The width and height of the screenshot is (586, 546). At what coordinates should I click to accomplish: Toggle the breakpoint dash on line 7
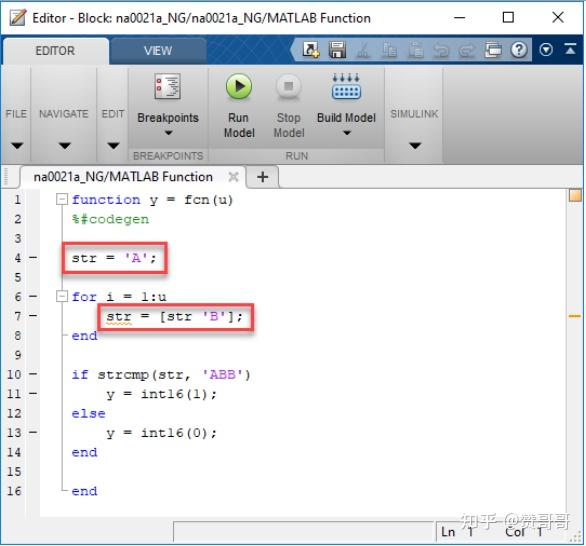tap(33, 316)
